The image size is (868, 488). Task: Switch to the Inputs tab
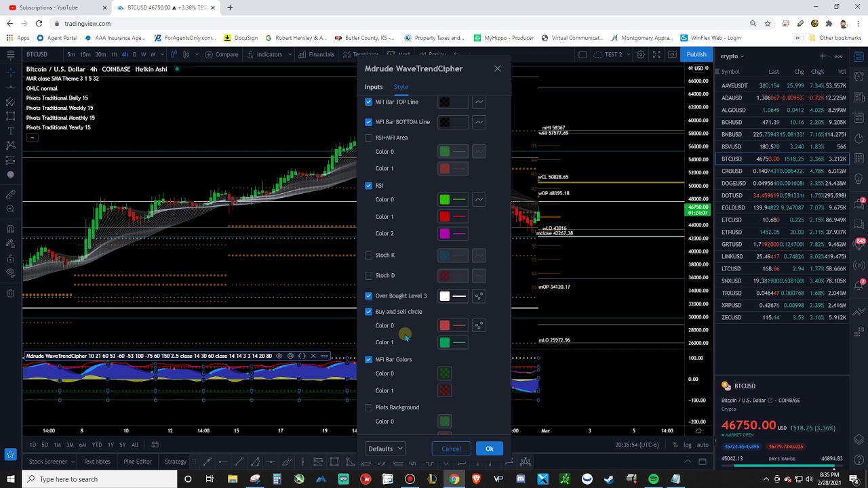click(x=374, y=87)
